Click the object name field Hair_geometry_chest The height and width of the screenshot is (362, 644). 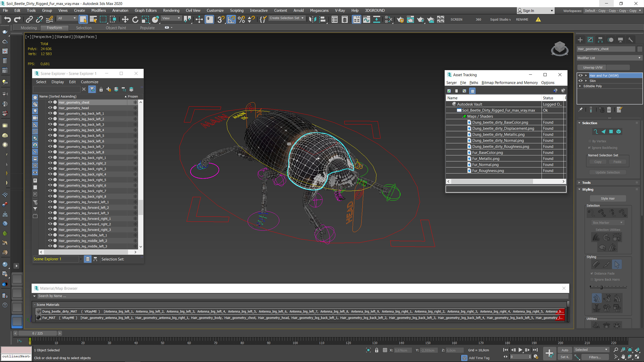click(606, 49)
